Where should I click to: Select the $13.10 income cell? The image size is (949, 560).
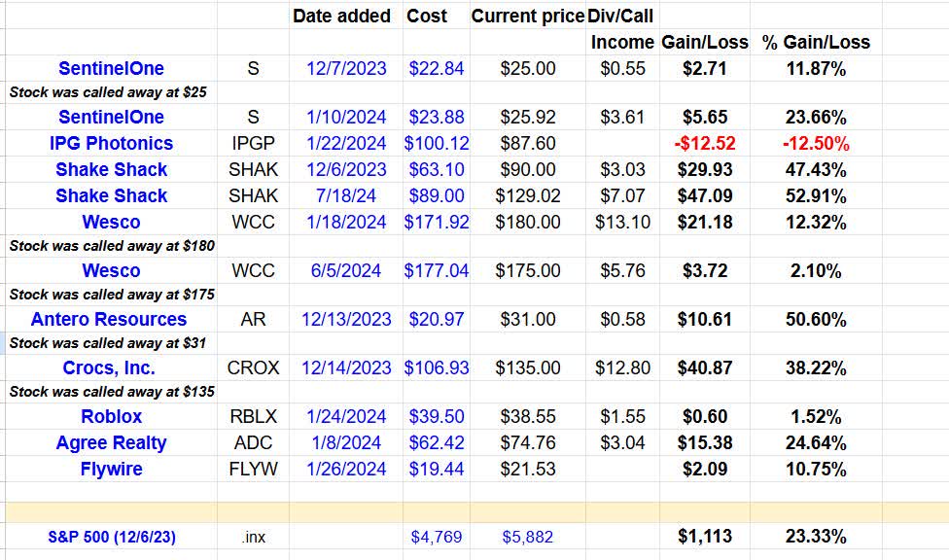click(x=622, y=222)
